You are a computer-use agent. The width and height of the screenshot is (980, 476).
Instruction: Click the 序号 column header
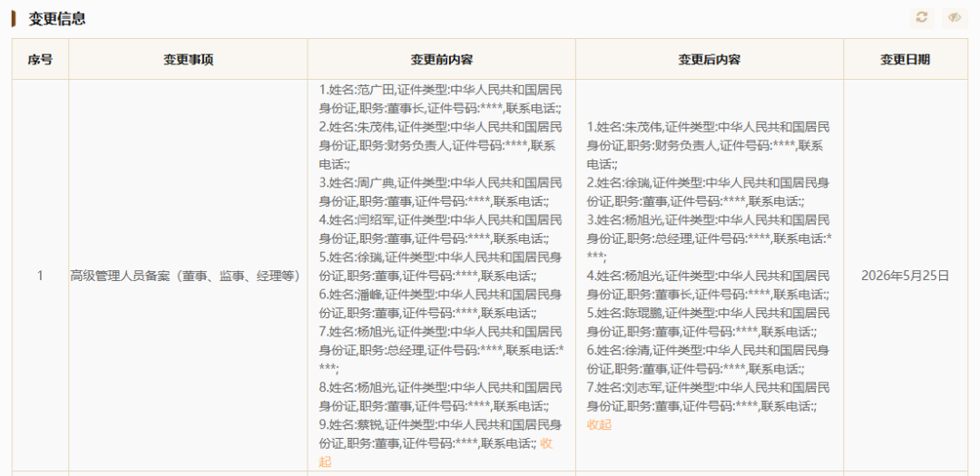click(40, 59)
